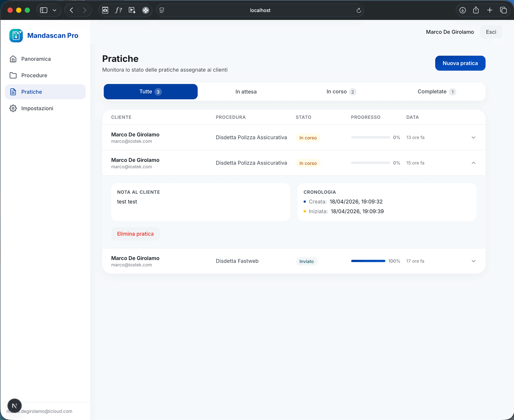Expand the Disdetta Fastweb pratica details
514x420 pixels.
(x=473, y=261)
